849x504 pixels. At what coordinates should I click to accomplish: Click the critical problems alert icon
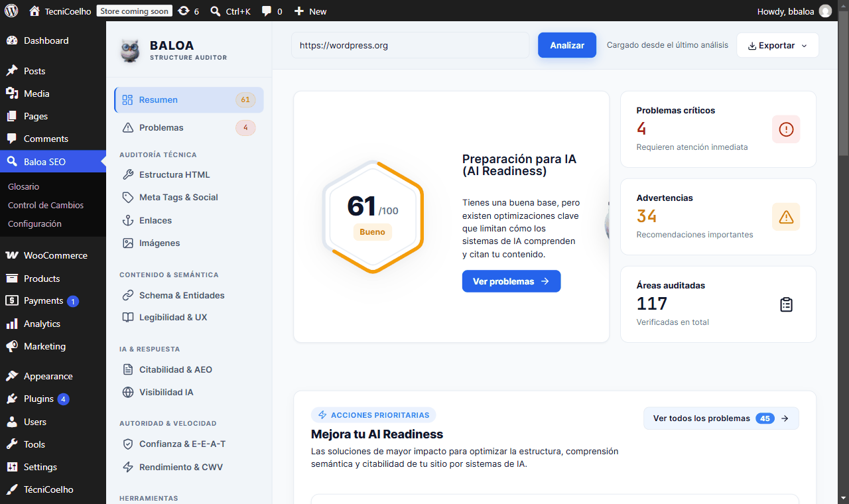click(786, 129)
